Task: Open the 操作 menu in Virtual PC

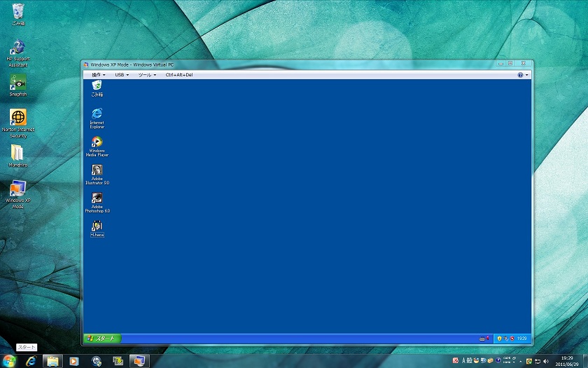Action: pyautogui.click(x=99, y=75)
